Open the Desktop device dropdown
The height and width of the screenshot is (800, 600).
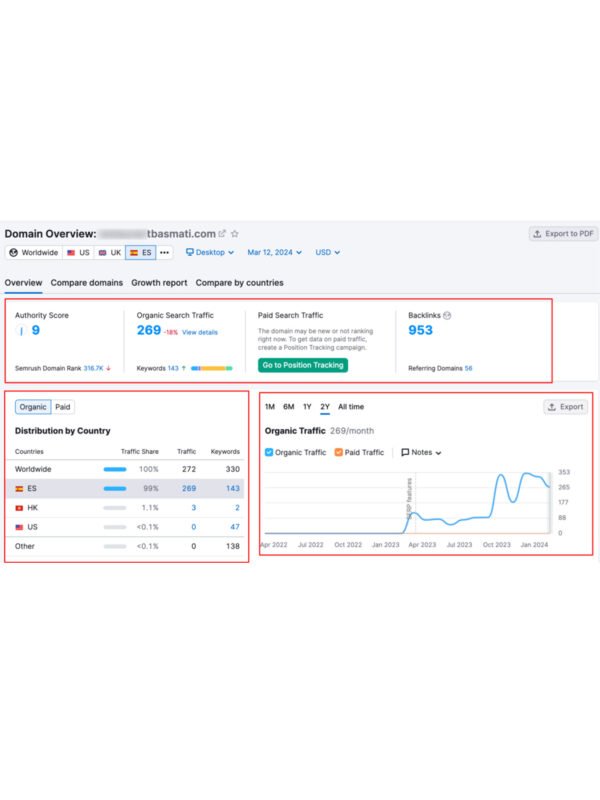coord(210,253)
